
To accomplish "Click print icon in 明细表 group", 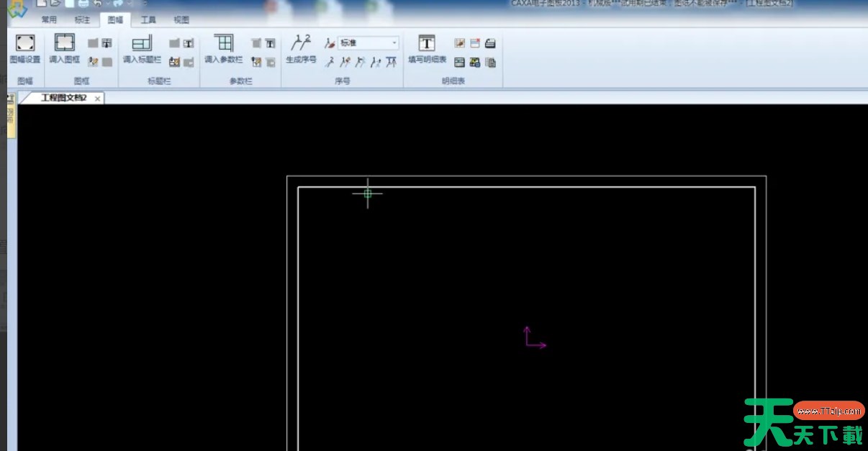I will [x=490, y=43].
